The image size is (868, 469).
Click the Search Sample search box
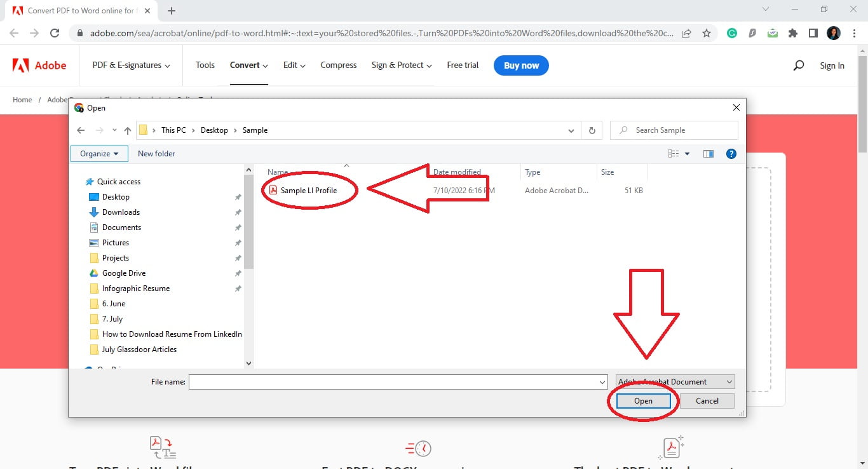674,130
